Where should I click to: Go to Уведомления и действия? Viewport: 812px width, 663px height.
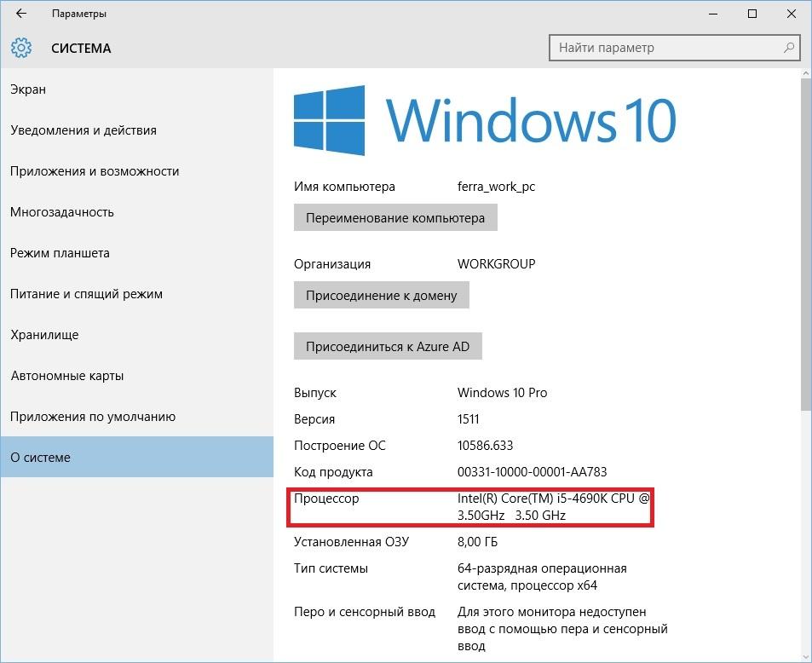tap(84, 130)
